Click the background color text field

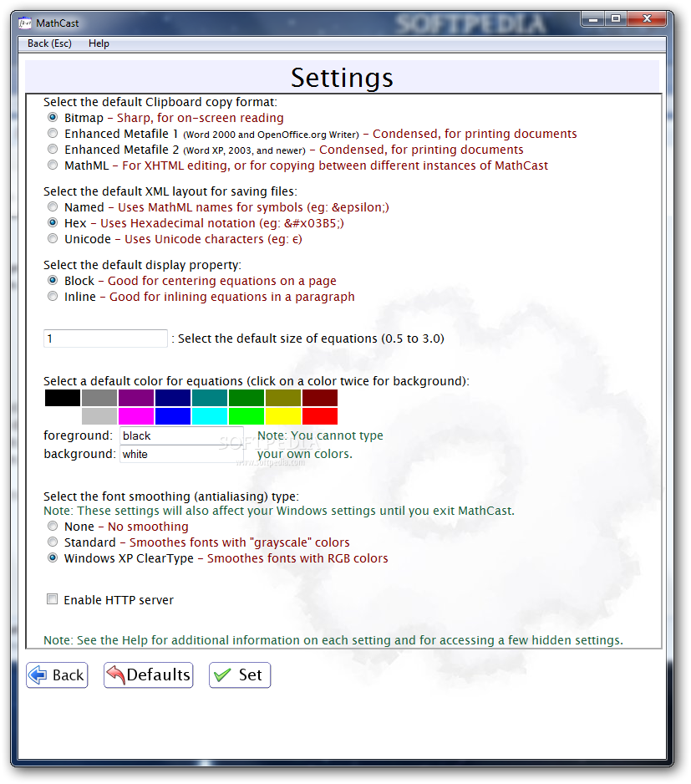tap(181, 454)
